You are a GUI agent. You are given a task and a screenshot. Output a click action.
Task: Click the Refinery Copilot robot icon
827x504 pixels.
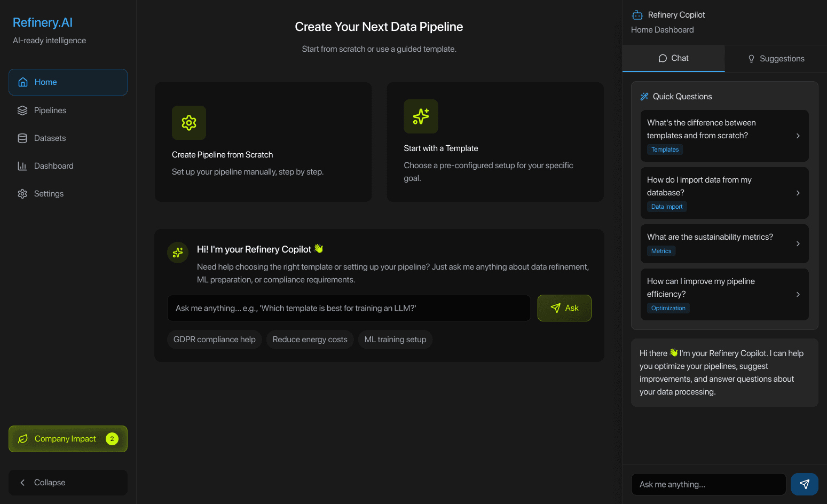point(637,15)
